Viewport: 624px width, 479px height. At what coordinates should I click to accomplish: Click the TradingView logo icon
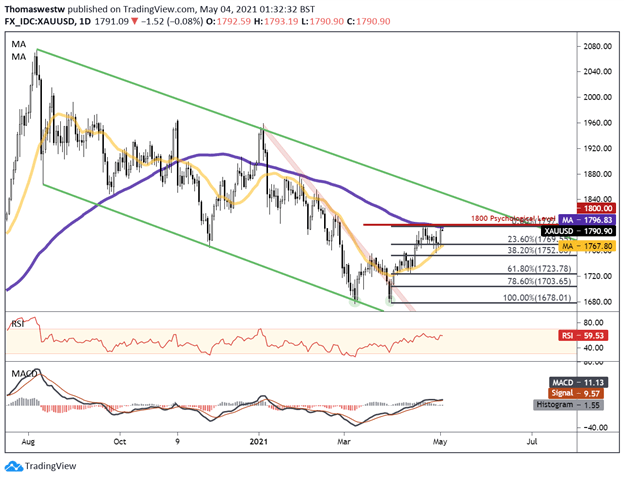[x=14, y=466]
